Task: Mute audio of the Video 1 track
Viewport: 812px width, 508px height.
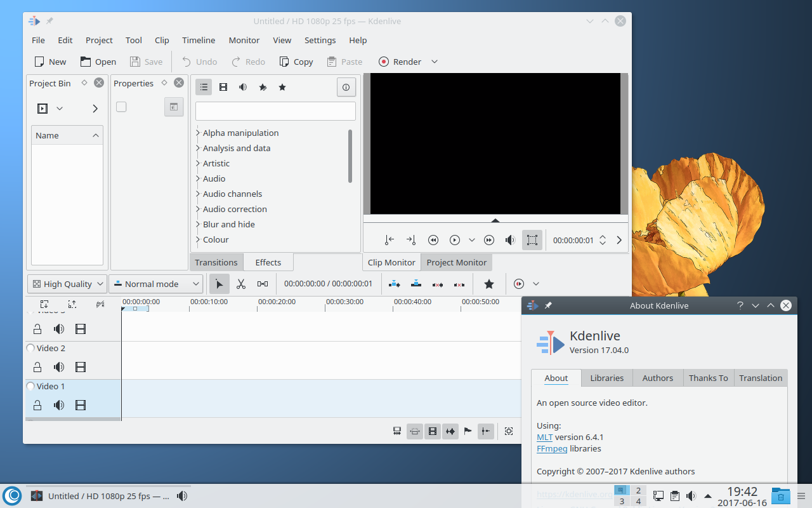Action: pos(59,405)
